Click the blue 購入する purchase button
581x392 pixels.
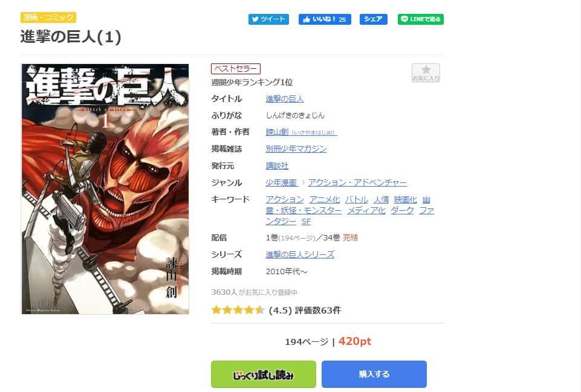pos(374,374)
